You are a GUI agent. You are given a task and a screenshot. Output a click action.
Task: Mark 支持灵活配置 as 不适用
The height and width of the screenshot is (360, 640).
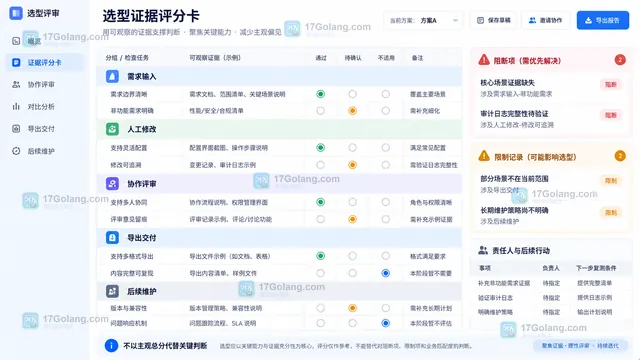(x=385, y=147)
